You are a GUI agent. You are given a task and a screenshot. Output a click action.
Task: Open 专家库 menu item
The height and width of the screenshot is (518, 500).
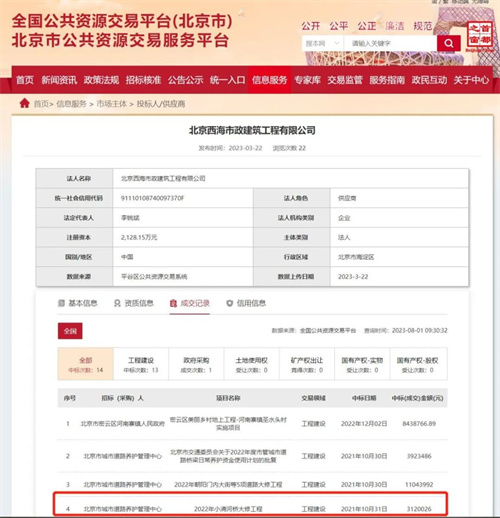pyautogui.click(x=307, y=80)
